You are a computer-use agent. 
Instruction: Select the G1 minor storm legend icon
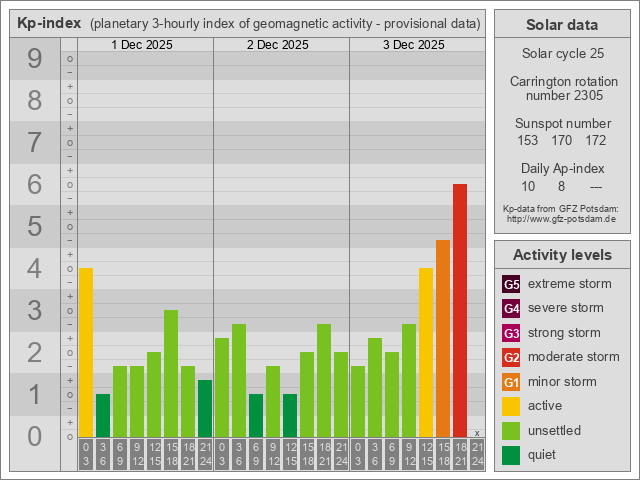(x=511, y=382)
